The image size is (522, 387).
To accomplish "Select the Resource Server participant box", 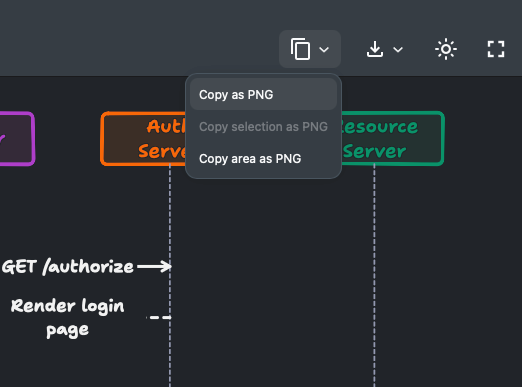I will pos(392,139).
